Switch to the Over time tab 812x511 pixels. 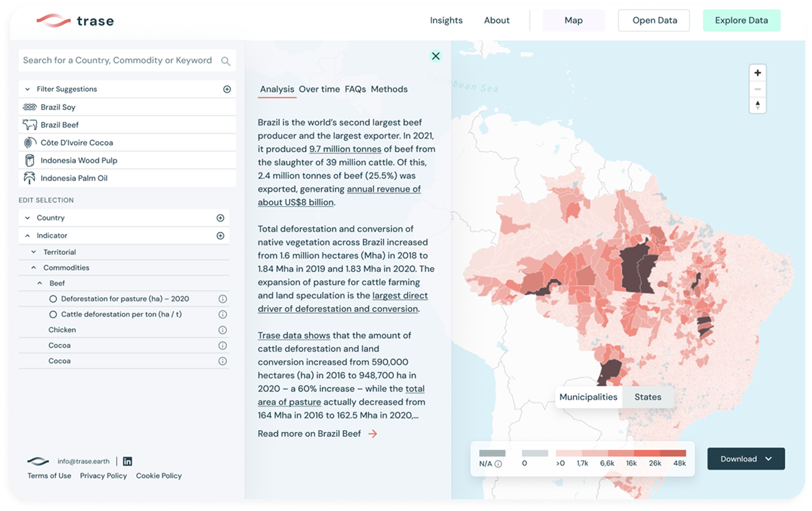pos(319,90)
